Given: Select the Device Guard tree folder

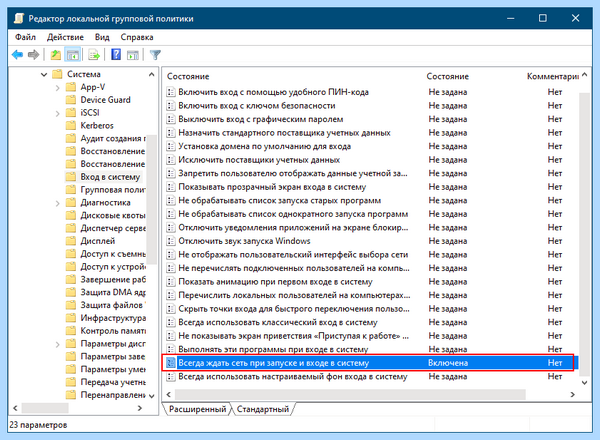Looking at the screenshot, I should point(105,100).
